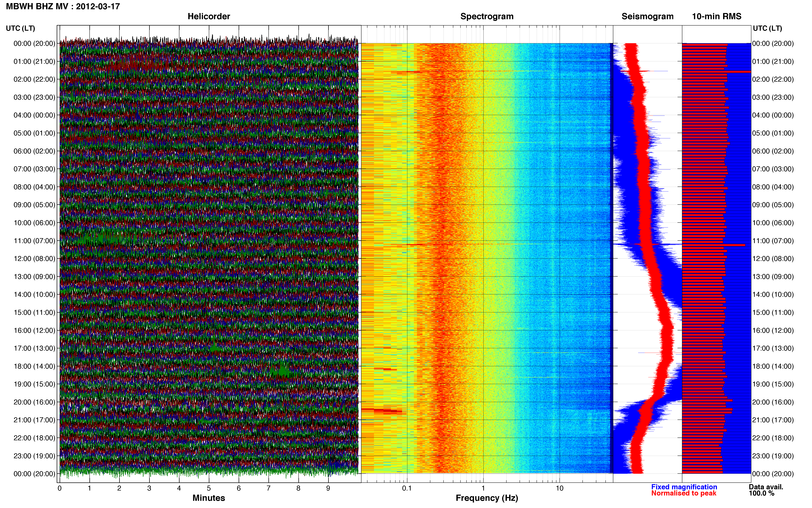Click the left '04:00 (00:00)' time label

tap(34, 115)
